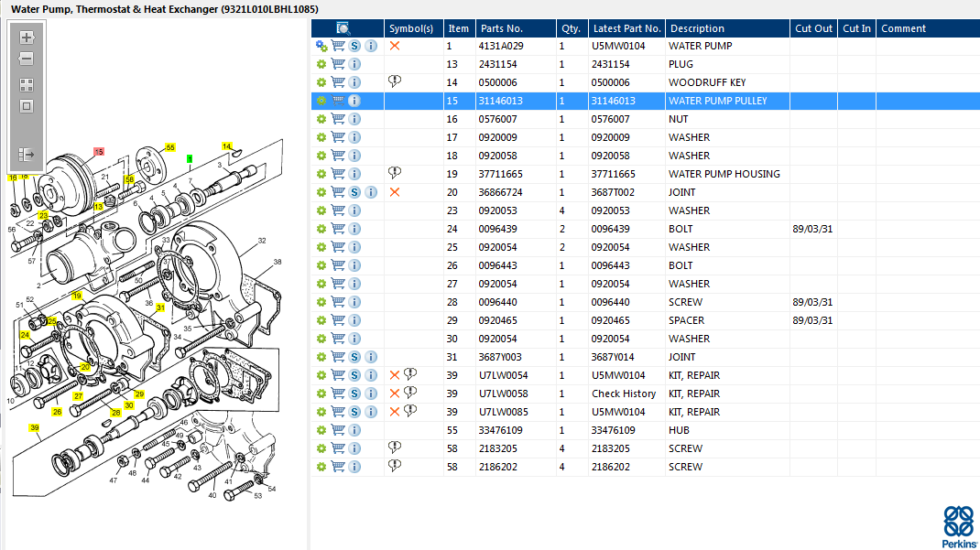
Task: Click the gears icon in WATER PUMP row
Action: [x=321, y=46]
